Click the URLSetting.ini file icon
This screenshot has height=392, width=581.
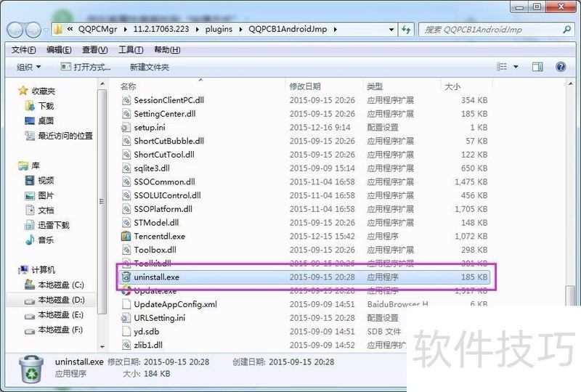126,318
